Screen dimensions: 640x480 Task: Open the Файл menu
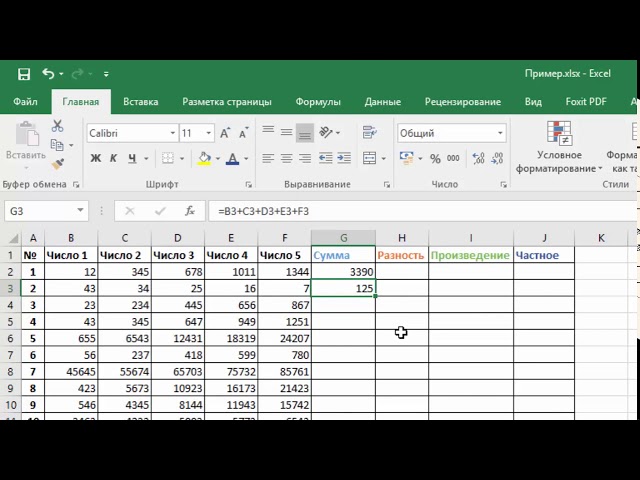(26, 102)
